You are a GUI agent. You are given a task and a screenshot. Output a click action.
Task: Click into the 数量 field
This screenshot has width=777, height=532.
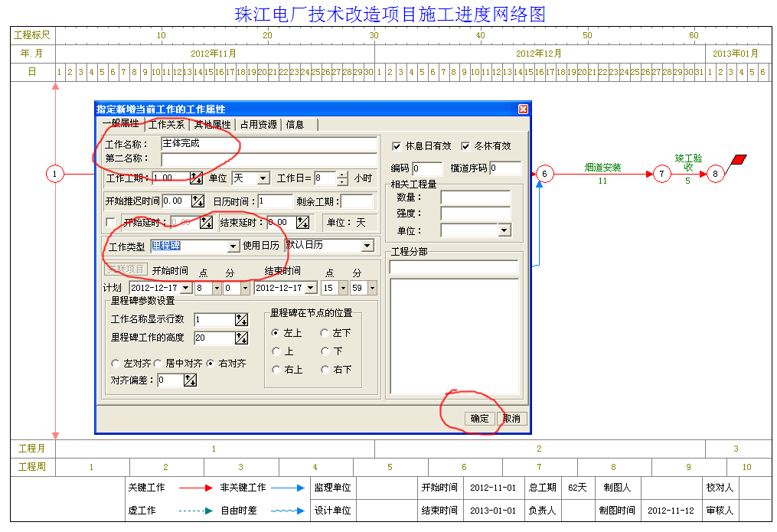tap(475, 197)
